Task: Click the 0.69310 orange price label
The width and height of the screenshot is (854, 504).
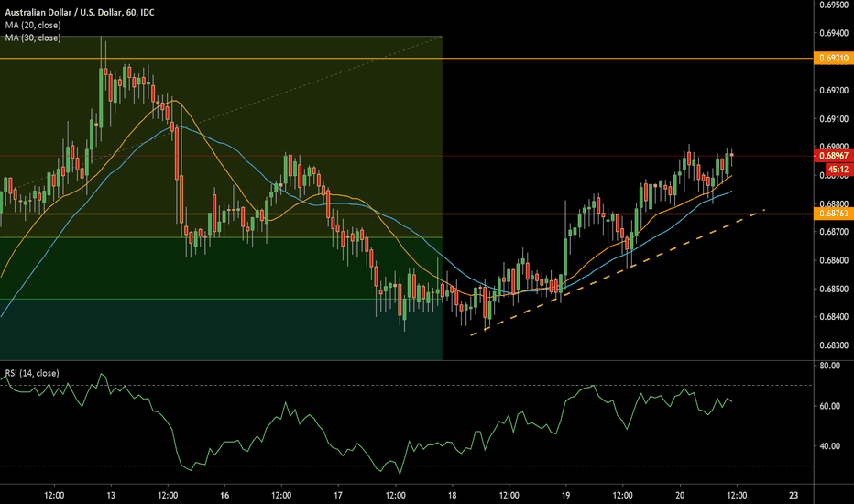Action: [x=833, y=58]
